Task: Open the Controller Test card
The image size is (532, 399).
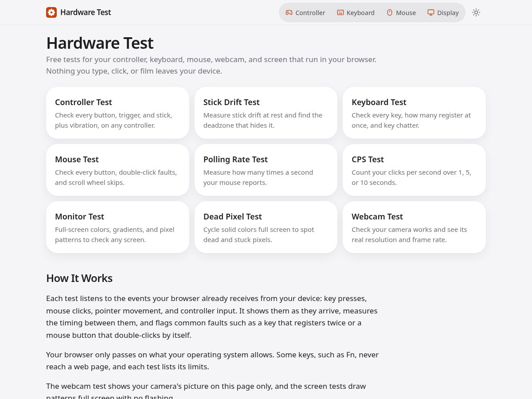Action: [117, 113]
